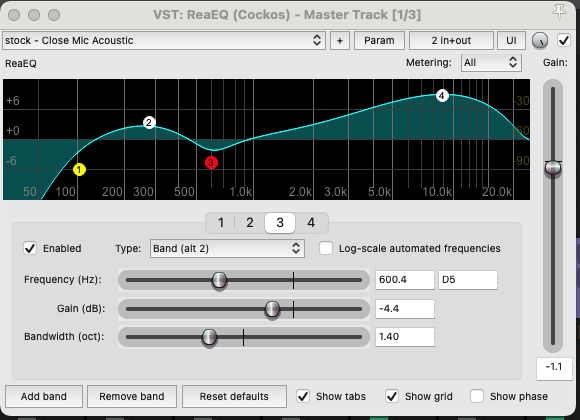Open the Metering All dropdown
580x420 pixels.
pos(491,63)
